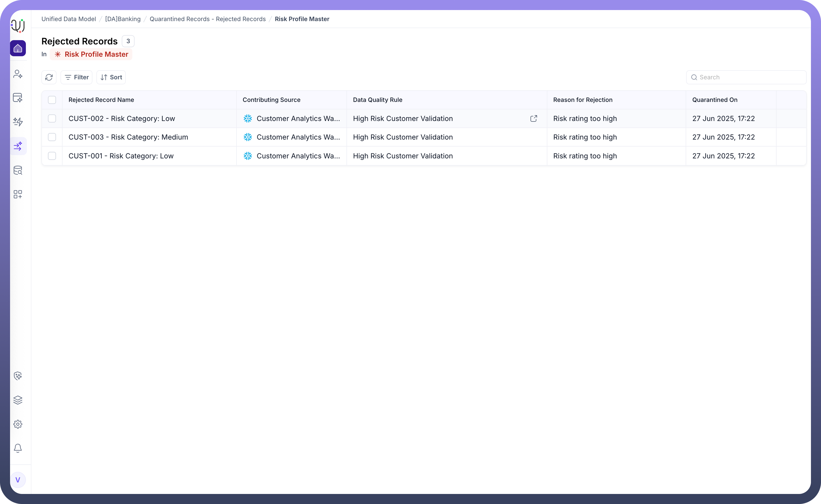Open the settings gear icon

(18, 424)
